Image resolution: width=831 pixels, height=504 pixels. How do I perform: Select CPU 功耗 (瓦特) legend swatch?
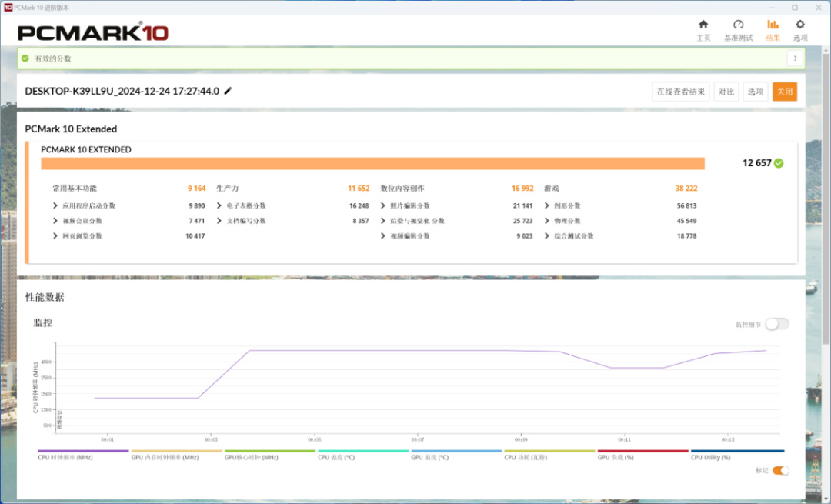click(549, 451)
